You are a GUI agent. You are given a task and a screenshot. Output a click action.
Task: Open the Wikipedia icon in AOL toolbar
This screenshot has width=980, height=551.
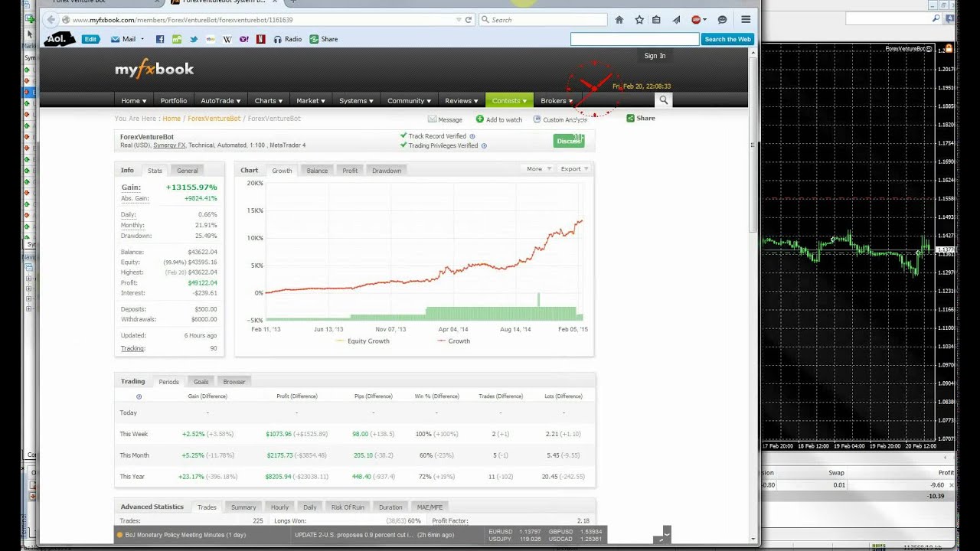point(227,39)
